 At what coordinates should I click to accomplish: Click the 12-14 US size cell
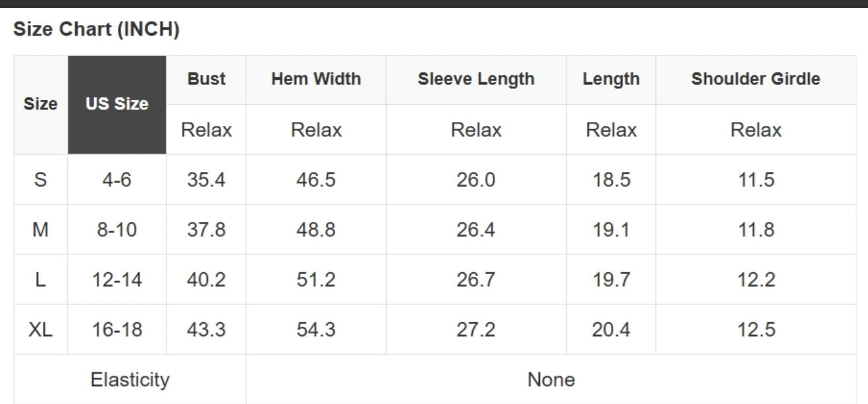pyautogui.click(x=117, y=279)
